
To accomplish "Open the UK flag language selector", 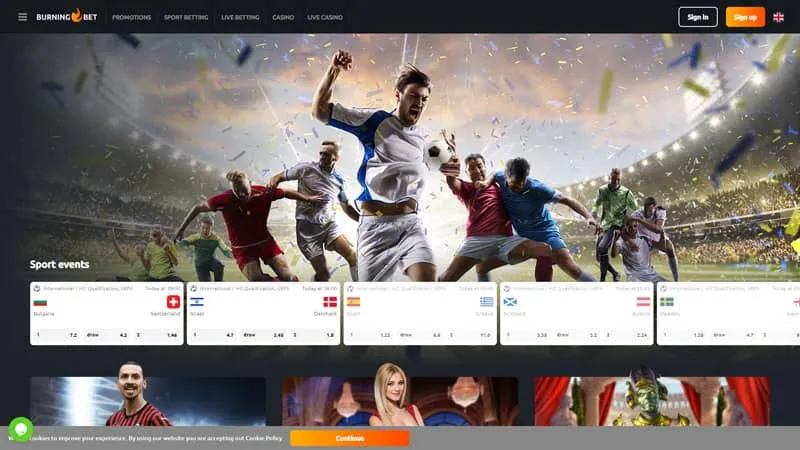I will coord(779,17).
